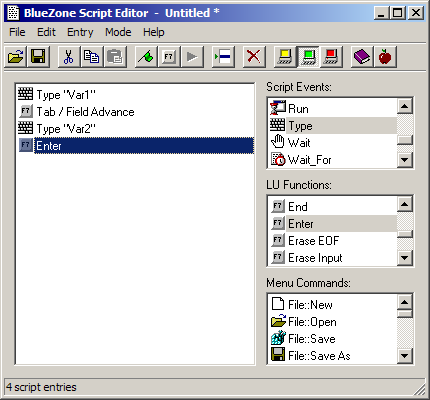Click the purple book help icon
The image size is (430, 400).
coord(362,57)
